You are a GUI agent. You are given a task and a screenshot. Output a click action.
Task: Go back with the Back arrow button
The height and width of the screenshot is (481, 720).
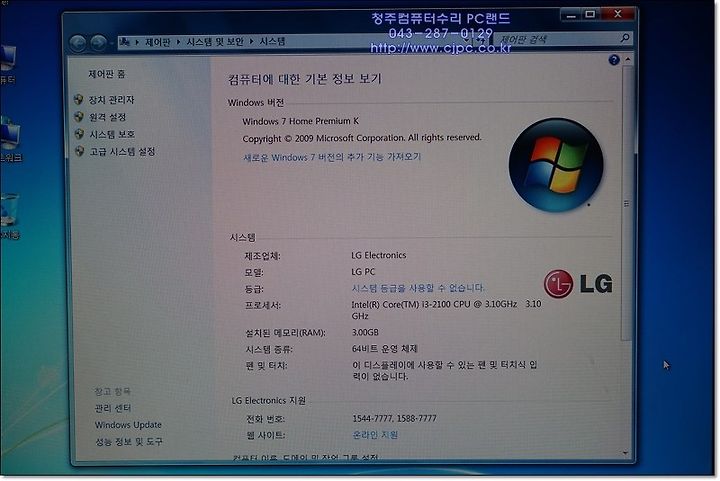click(x=78, y=43)
